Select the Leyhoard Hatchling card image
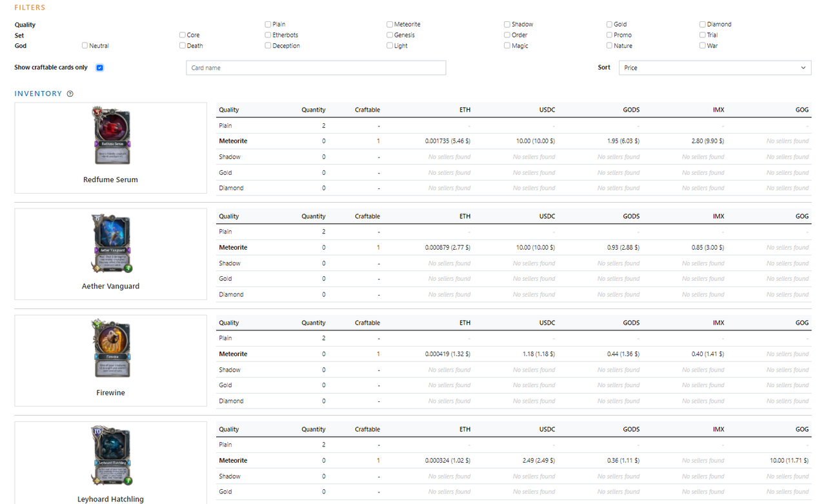The height and width of the screenshot is (504, 826). tap(111, 456)
